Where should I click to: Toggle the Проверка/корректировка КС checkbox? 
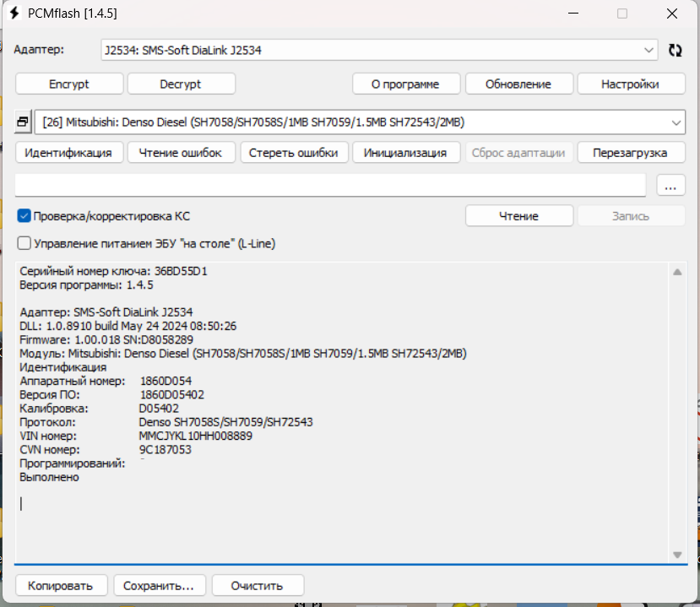[24, 216]
